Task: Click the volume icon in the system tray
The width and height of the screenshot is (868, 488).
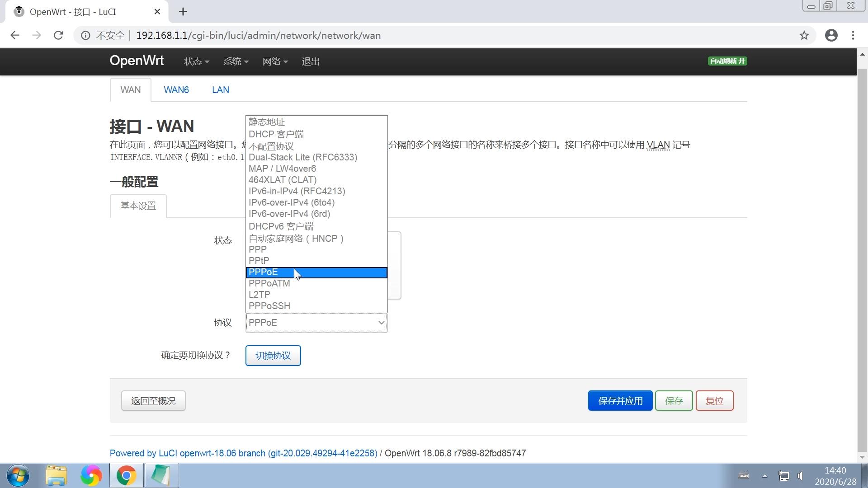Action: [801, 475]
